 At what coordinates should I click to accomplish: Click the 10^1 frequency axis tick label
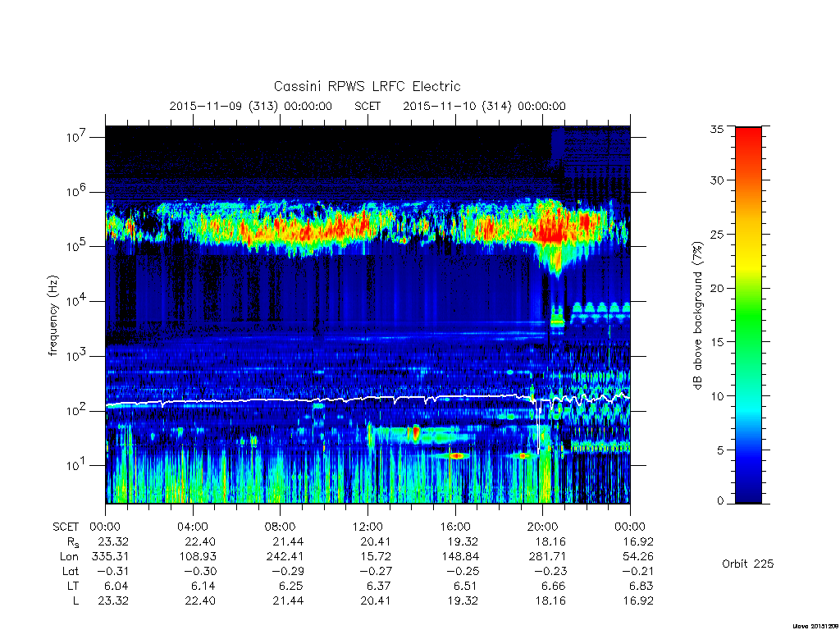77,464
